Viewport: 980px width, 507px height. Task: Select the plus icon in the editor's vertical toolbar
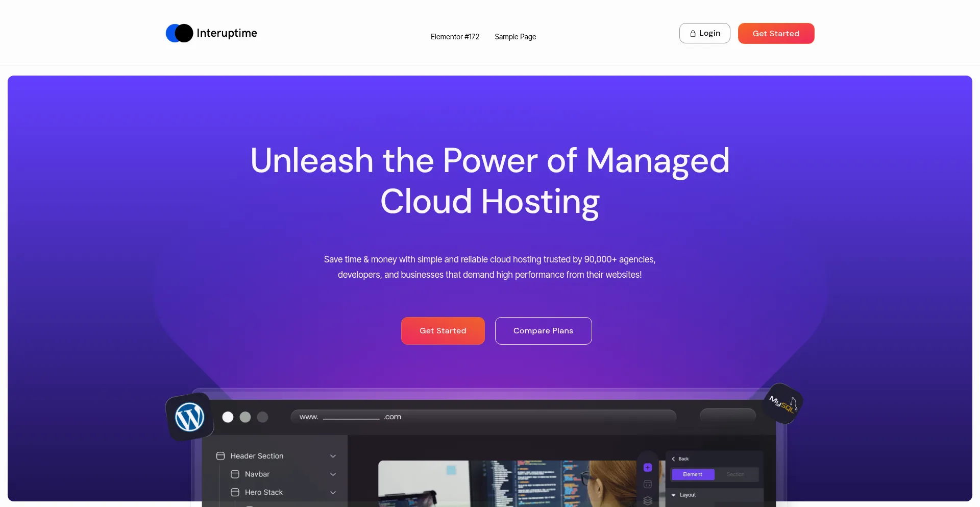tap(648, 467)
